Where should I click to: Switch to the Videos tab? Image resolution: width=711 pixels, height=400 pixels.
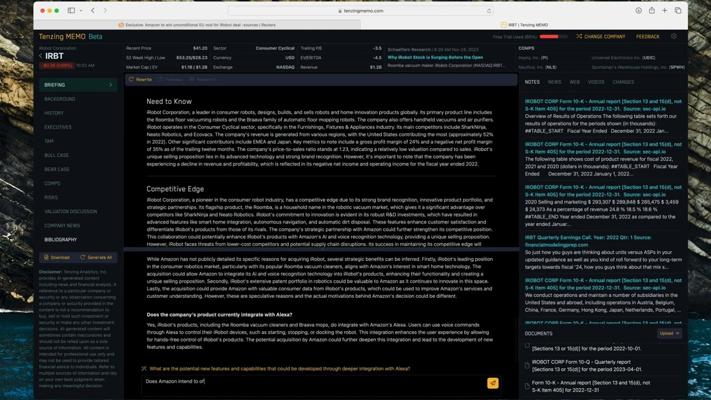(596, 82)
